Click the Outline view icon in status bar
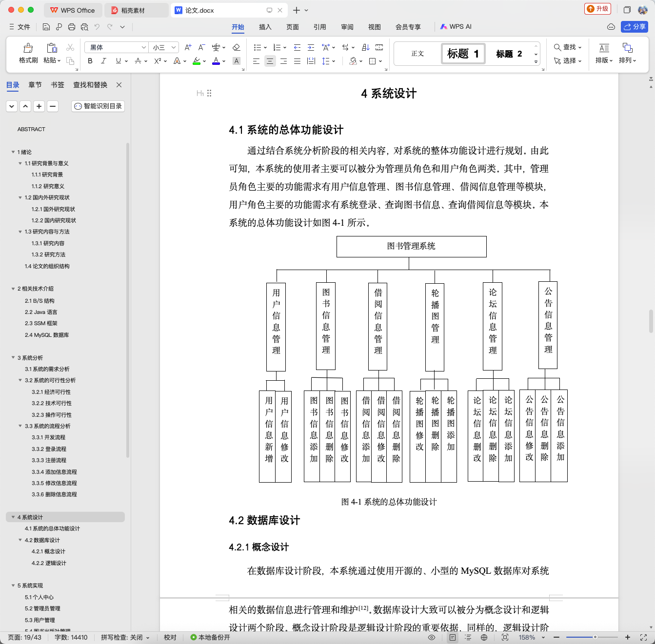 pyautogui.click(x=468, y=637)
